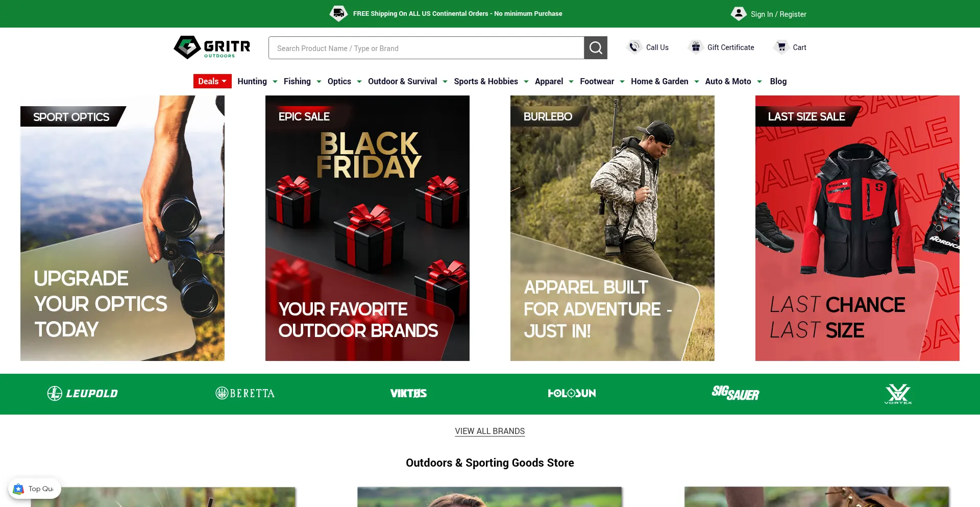The width and height of the screenshot is (980, 507).
Task: Open the Holosun brand logo
Action: [572, 393]
